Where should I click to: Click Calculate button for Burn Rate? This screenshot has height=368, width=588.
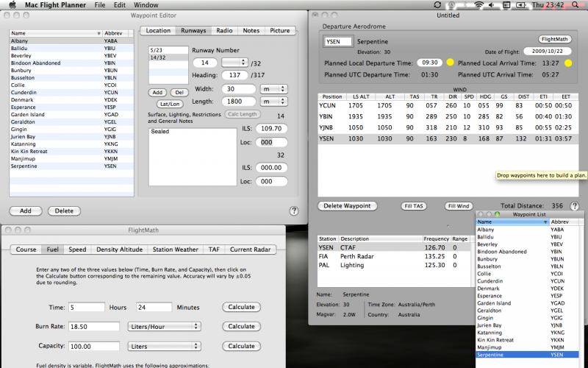pyautogui.click(x=241, y=326)
